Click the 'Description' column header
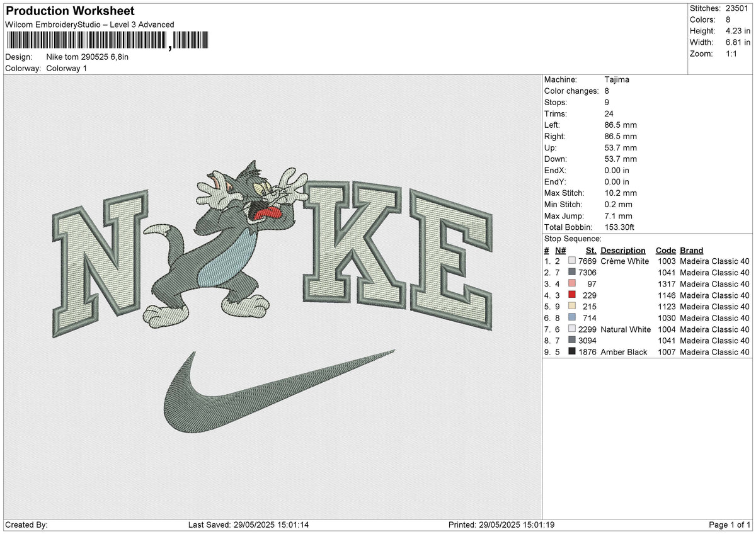Viewport: 756px width, 534px height. (x=623, y=250)
